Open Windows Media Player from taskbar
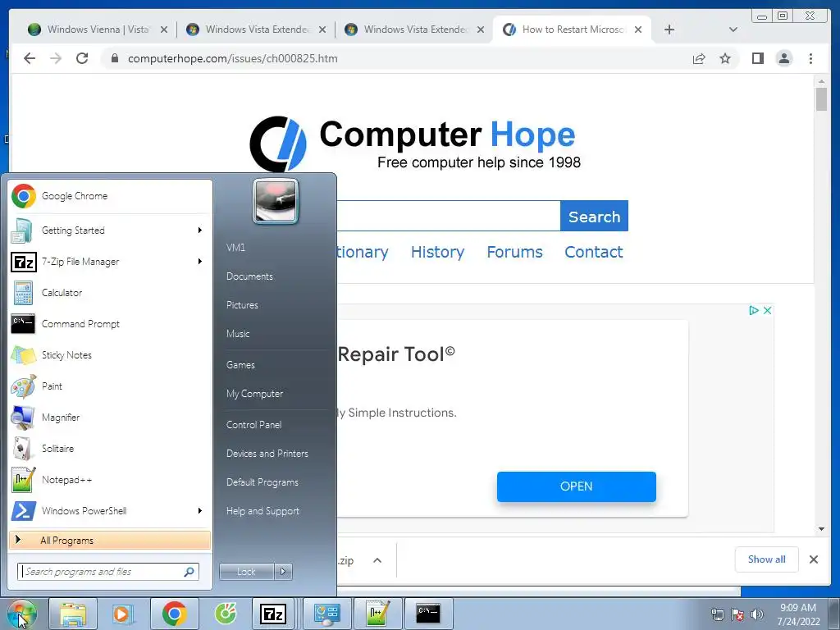Screen dimensions: 840x630 coord(122,614)
